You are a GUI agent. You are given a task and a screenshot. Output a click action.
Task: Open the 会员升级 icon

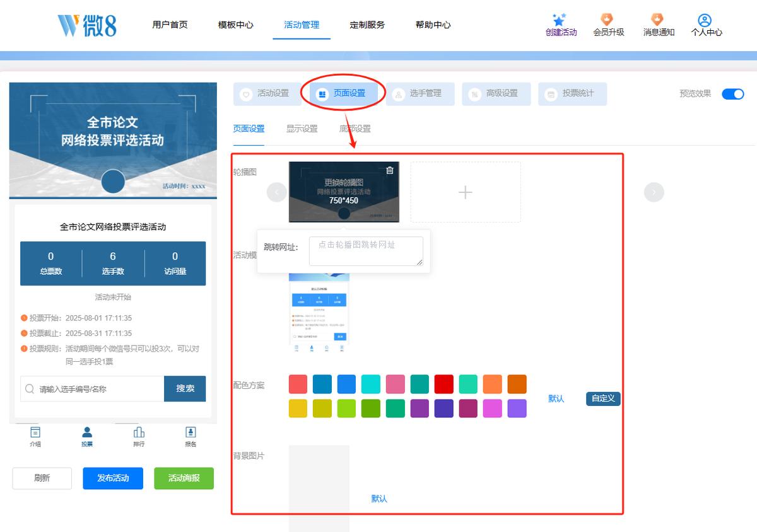(607, 20)
